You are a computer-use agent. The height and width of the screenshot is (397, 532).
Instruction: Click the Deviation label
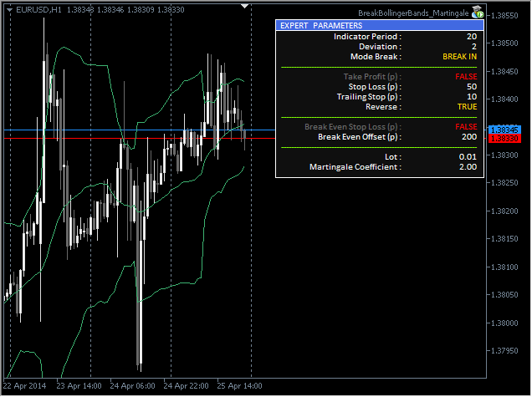tap(380, 47)
